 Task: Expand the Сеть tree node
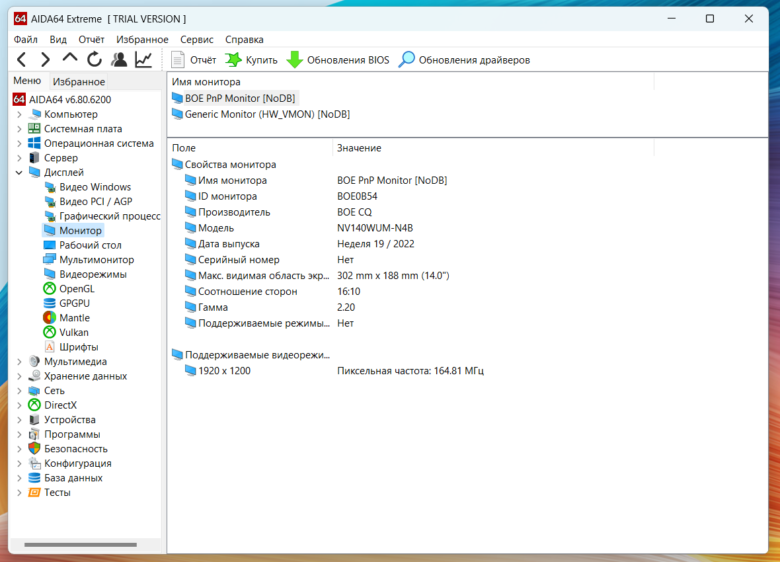[19, 390]
